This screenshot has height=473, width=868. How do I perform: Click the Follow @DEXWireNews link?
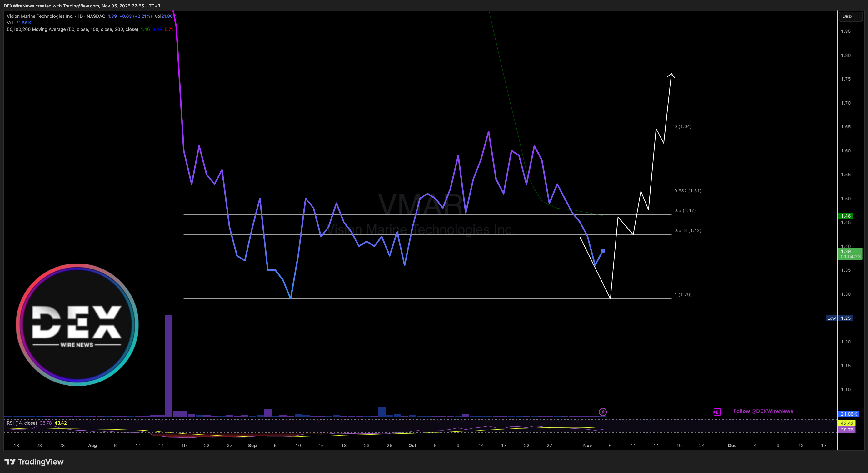[x=763, y=411]
